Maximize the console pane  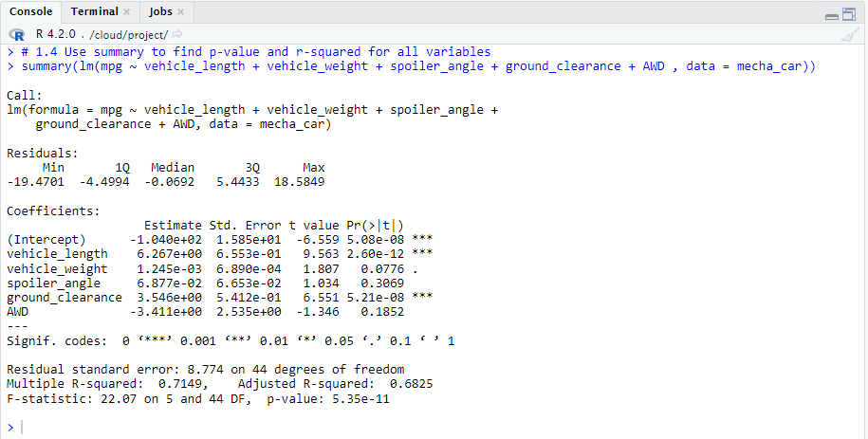pos(849,14)
